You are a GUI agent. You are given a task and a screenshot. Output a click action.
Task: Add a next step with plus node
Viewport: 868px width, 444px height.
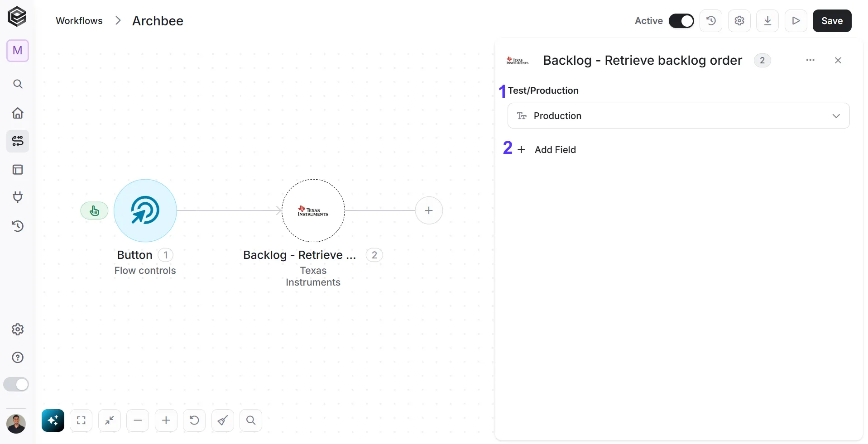[x=429, y=210]
